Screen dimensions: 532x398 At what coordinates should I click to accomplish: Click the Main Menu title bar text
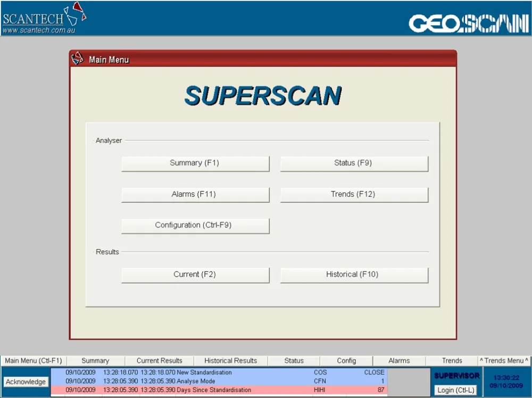109,60
